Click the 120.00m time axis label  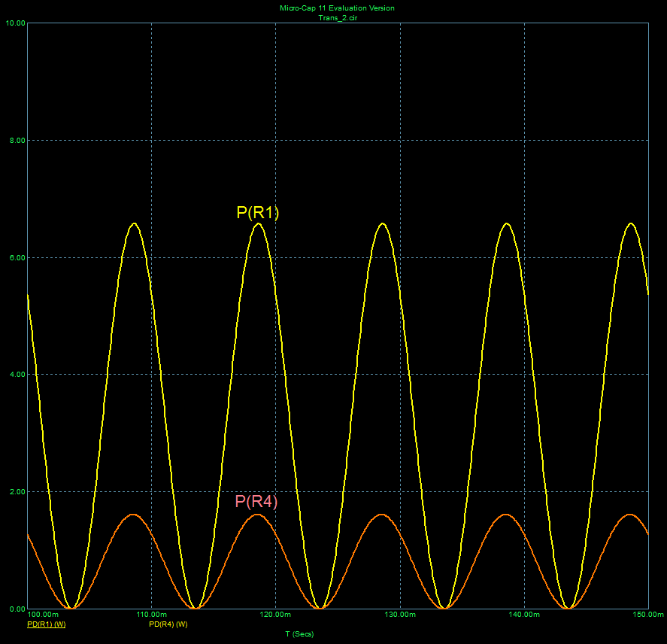(276, 615)
